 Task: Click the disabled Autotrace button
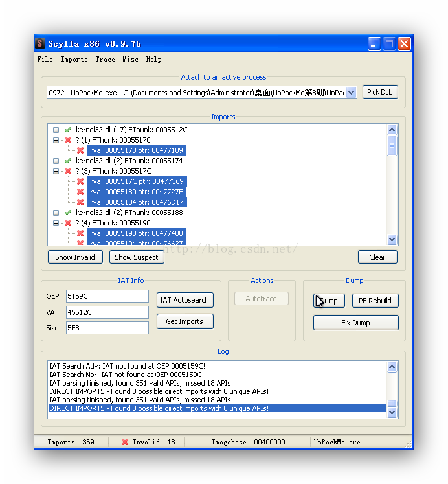261,299
